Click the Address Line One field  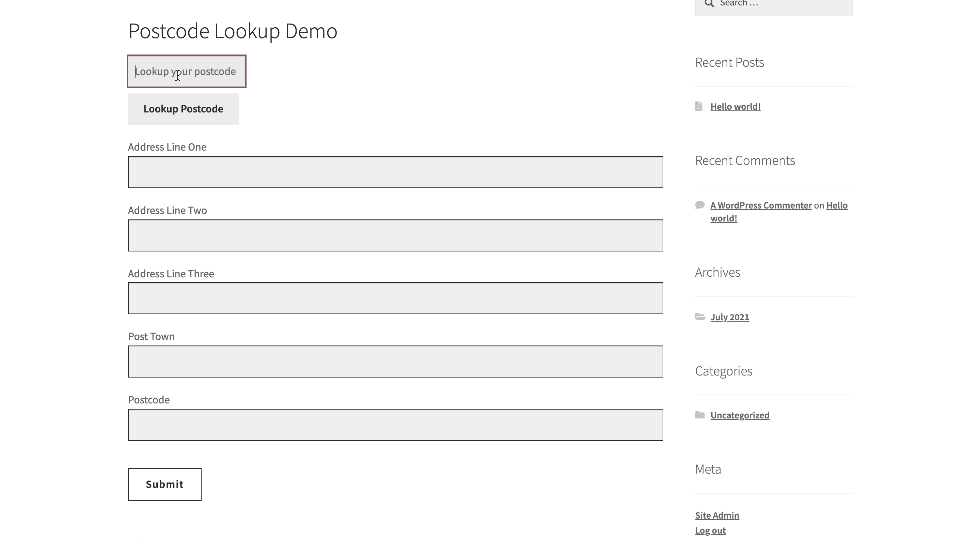[x=396, y=172]
